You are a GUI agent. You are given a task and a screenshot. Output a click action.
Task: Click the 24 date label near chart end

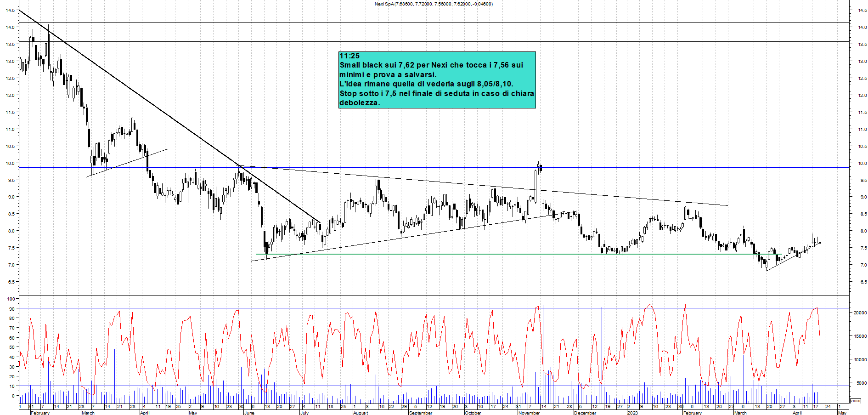[828, 407]
